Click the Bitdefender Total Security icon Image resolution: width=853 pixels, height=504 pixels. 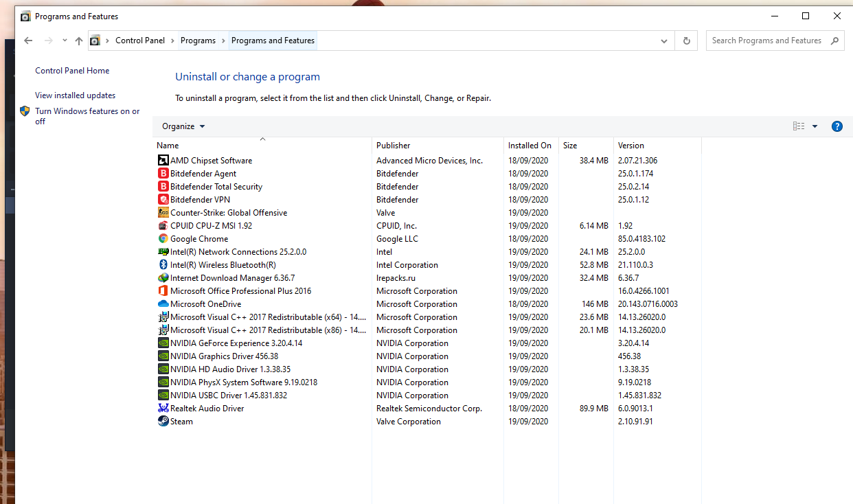(x=163, y=187)
